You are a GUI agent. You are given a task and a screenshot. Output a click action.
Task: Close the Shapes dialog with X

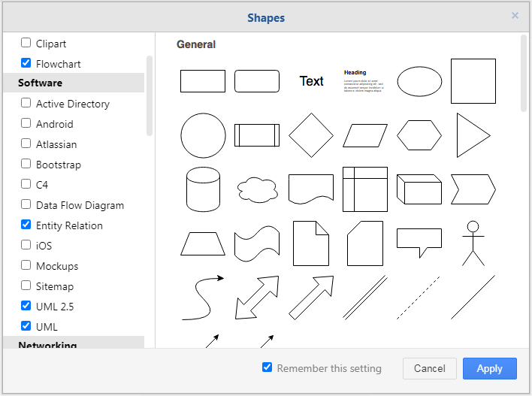coord(515,16)
